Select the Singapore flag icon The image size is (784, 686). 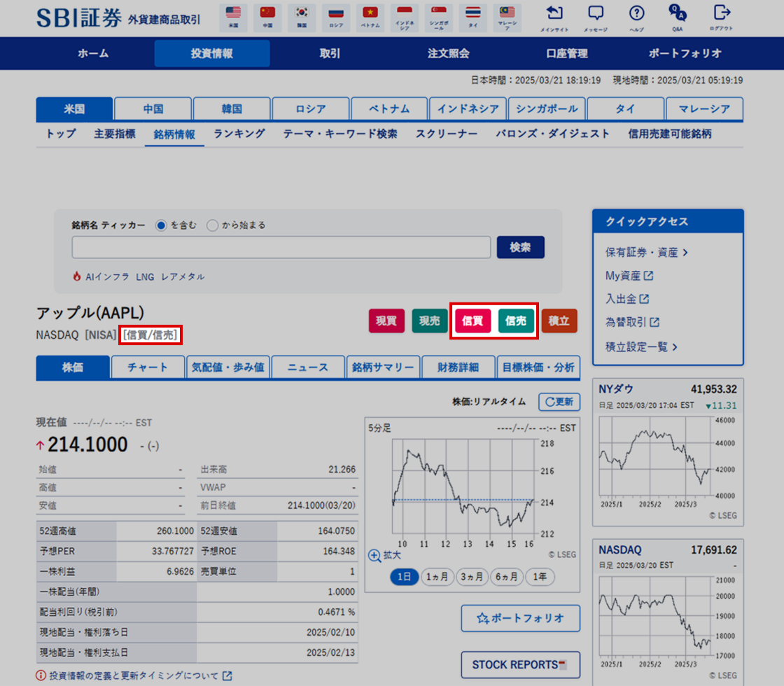point(438,17)
